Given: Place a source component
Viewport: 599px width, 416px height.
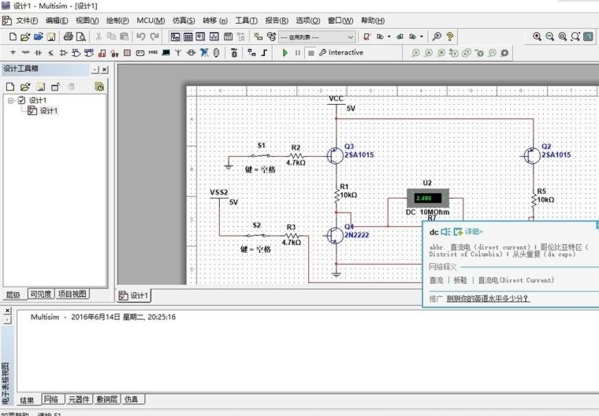Looking at the screenshot, I should 13,53.
